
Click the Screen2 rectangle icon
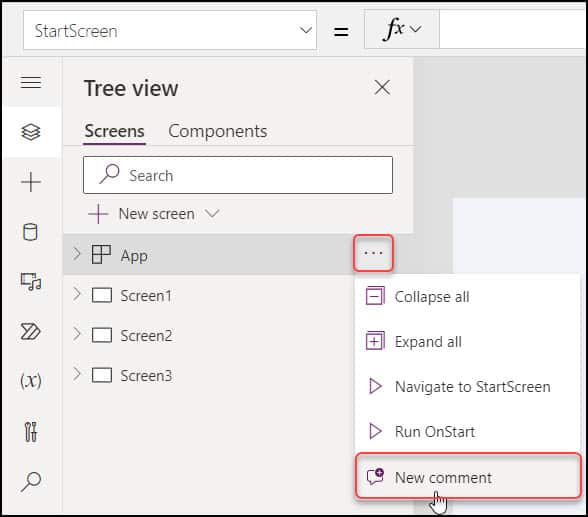pyautogui.click(x=102, y=335)
